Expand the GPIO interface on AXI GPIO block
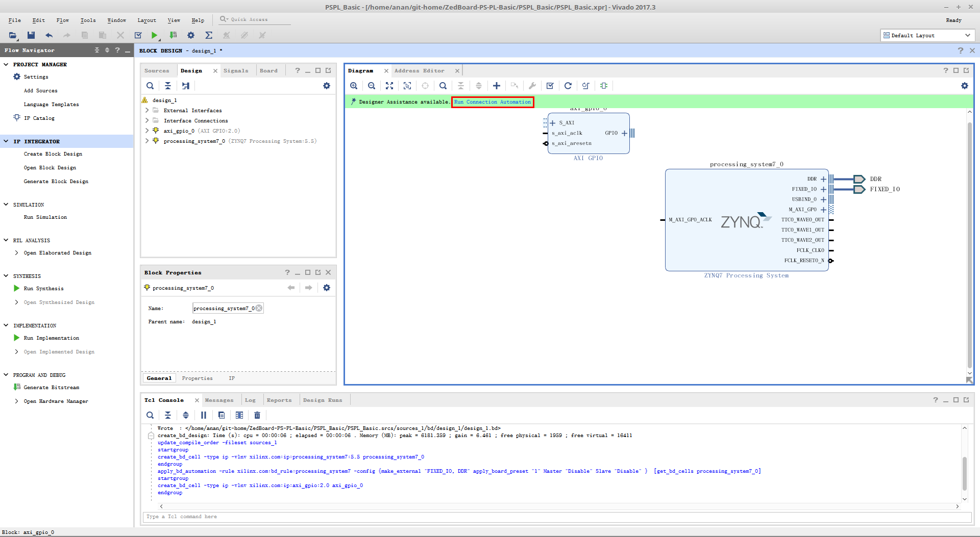 point(624,133)
